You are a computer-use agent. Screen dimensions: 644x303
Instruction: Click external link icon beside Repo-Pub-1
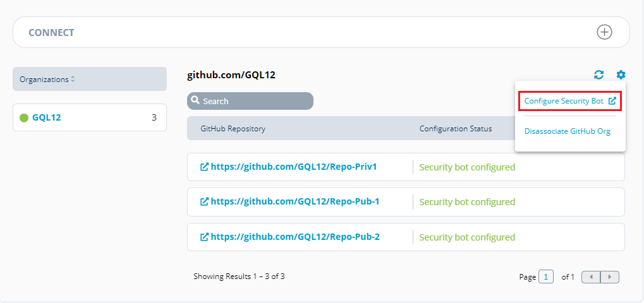[204, 202]
